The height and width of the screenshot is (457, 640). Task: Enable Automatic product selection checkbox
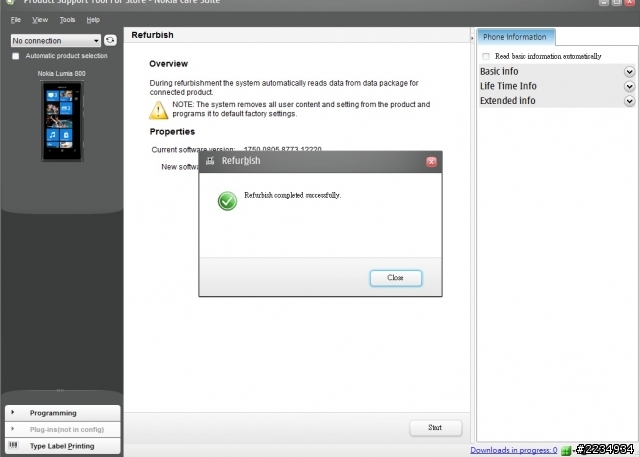point(16,56)
